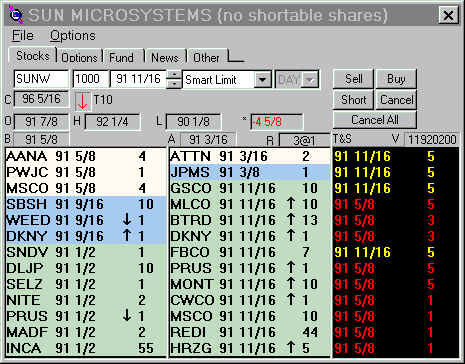Image resolution: width=465 pixels, height=364 pixels.
Task: Open the Smart Limit order type dropdown
Action: pyautogui.click(x=263, y=80)
